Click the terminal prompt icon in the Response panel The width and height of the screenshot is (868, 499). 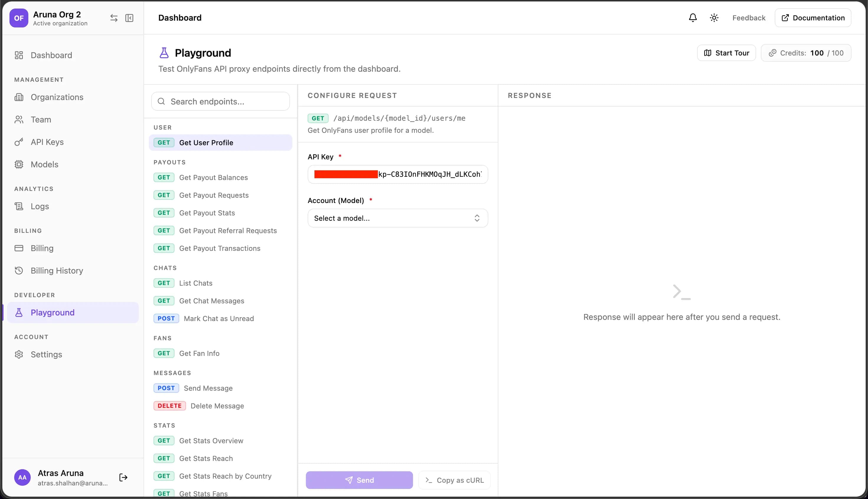pos(681,292)
